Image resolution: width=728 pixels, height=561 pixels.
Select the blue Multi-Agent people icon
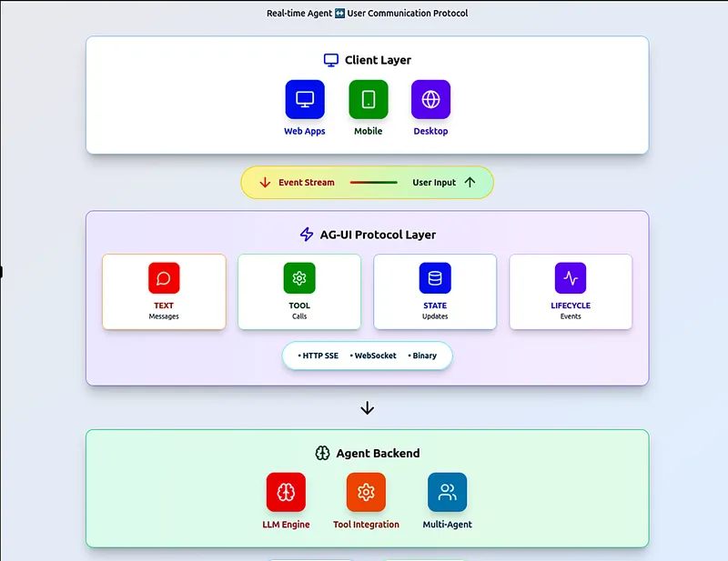[x=447, y=492]
